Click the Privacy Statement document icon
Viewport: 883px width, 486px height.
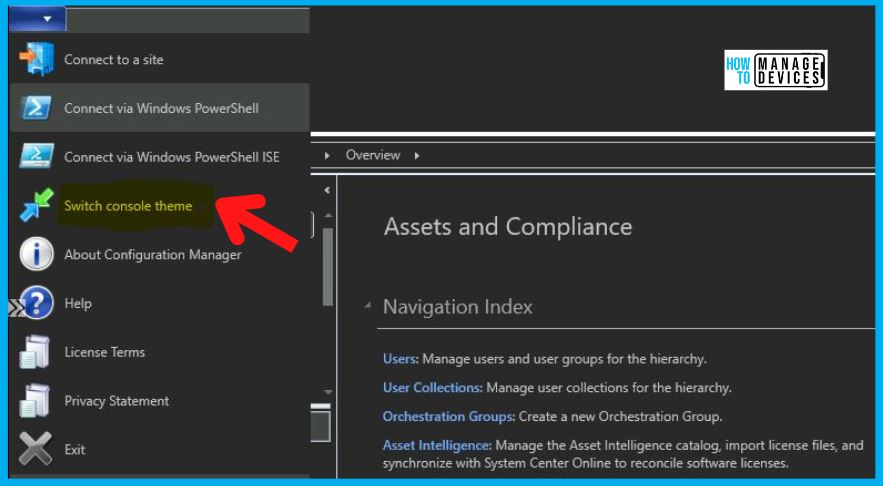[35, 400]
